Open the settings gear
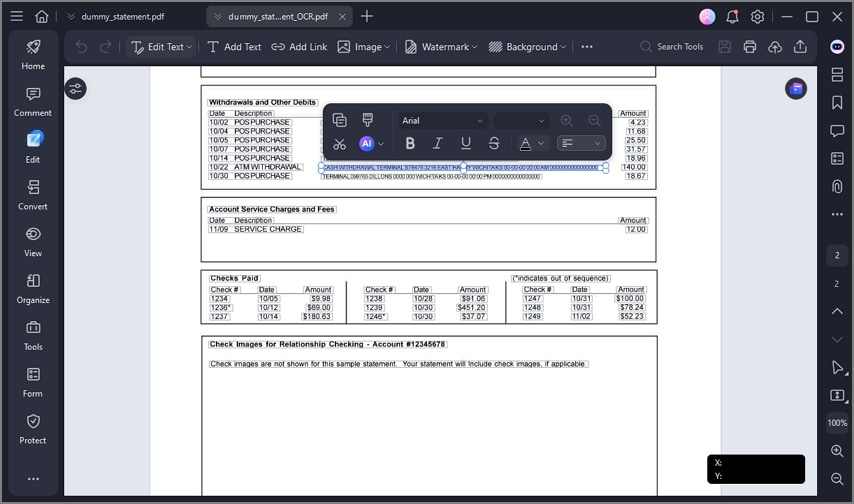This screenshot has height=504, width=854. [758, 17]
